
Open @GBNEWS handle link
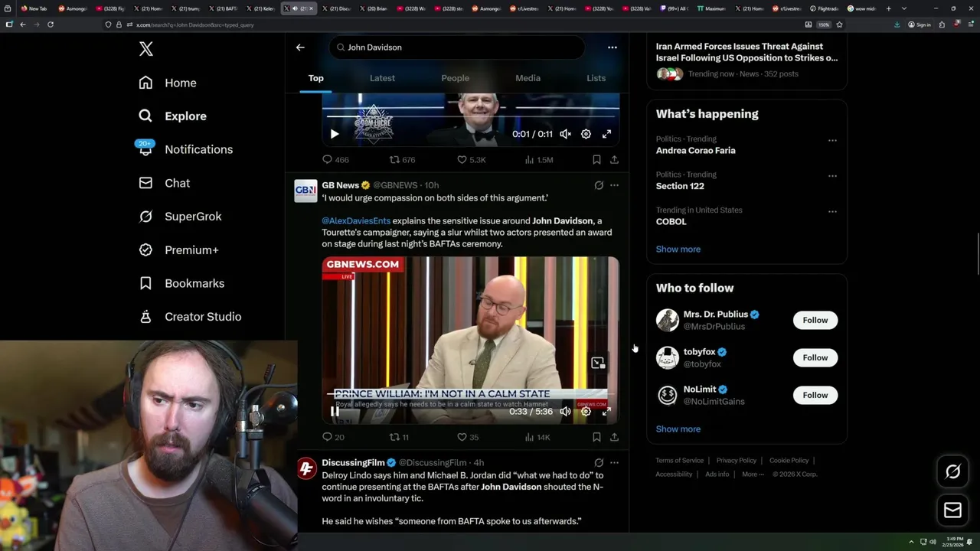pyautogui.click(x=395, y=185)
